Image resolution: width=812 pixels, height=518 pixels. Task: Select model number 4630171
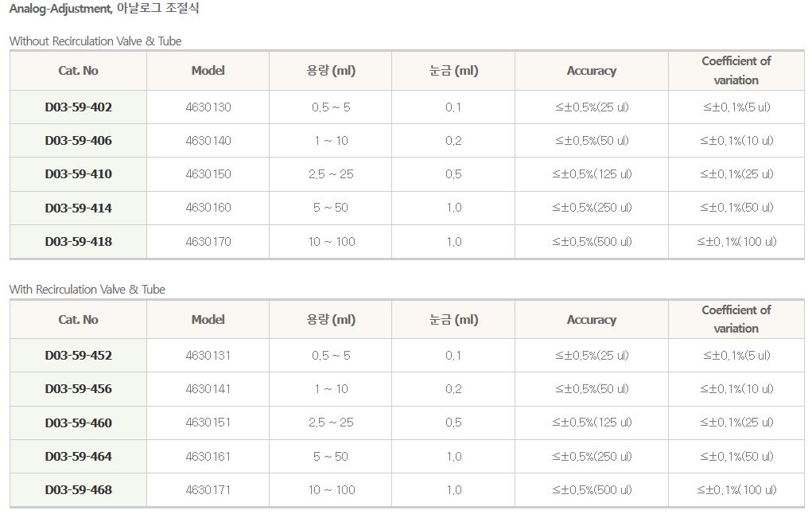click(x=208, y=490)
